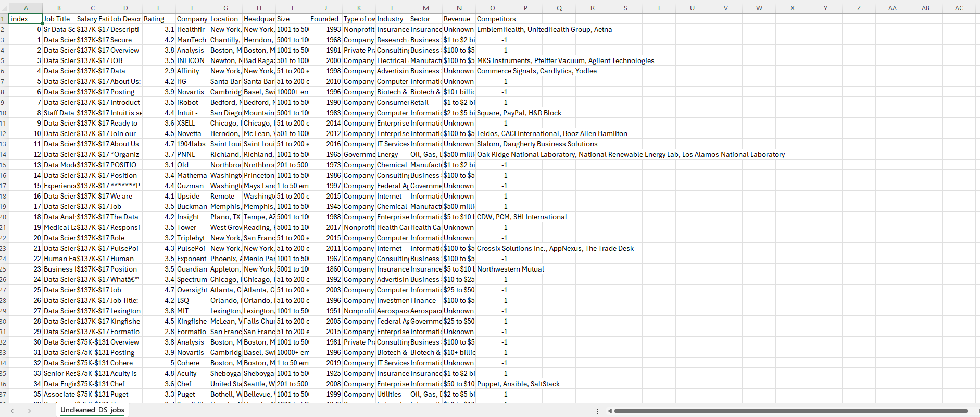Click the 'Revenue' header cell

click(x=459, y=19)
